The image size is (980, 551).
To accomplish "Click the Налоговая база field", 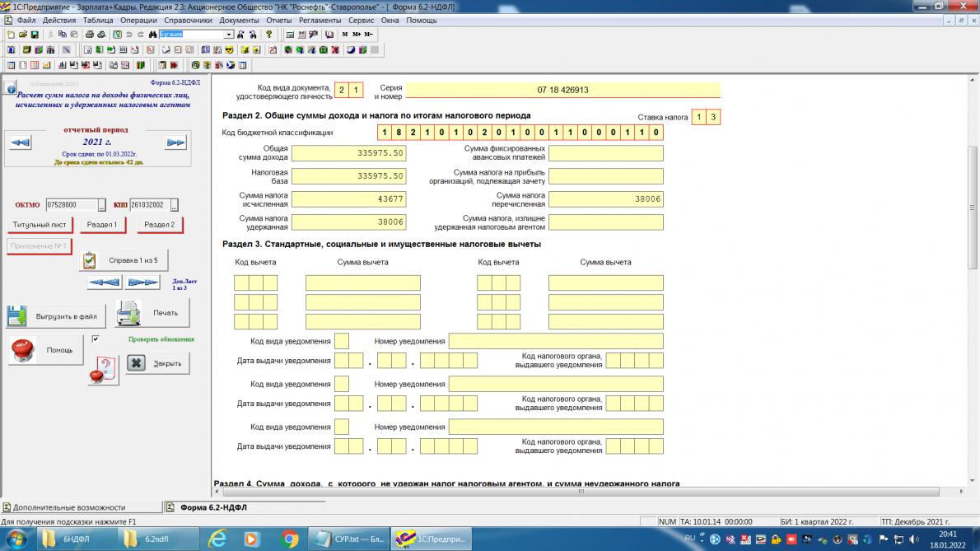I will 348,176.
